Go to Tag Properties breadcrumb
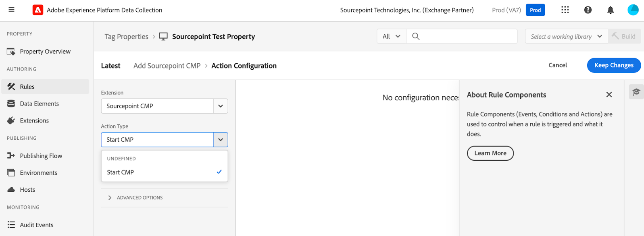644x236 pixels. (x=127, y=37)
